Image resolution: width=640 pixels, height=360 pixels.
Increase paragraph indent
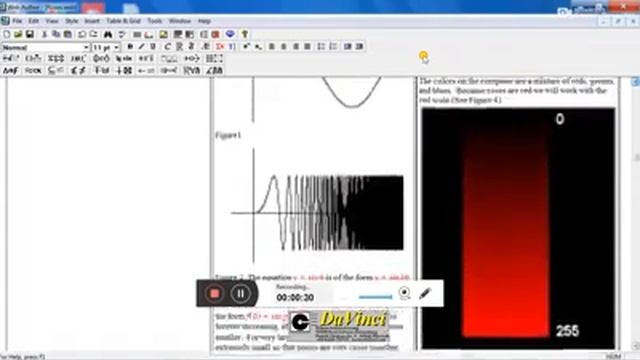click(x=360, y=47)
